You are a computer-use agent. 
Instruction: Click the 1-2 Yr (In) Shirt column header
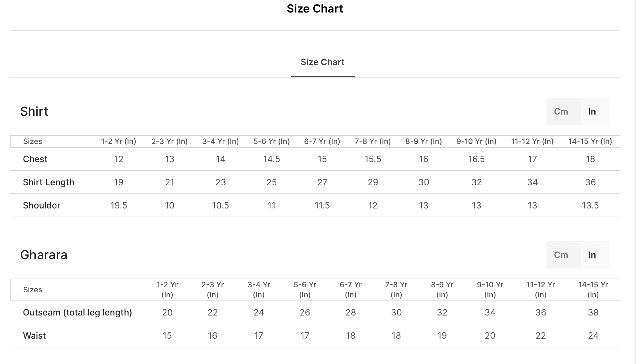pyautogui.click(x=118, y=141)
